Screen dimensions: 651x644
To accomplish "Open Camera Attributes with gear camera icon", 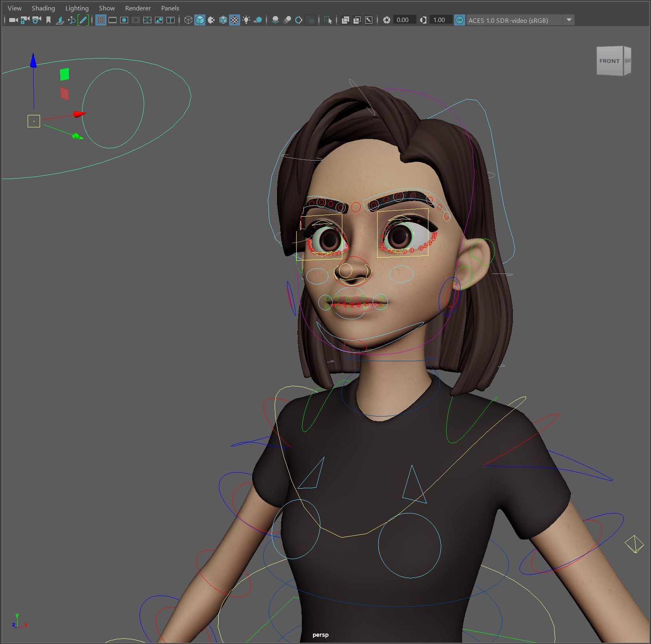I will [x=36, y=20].
